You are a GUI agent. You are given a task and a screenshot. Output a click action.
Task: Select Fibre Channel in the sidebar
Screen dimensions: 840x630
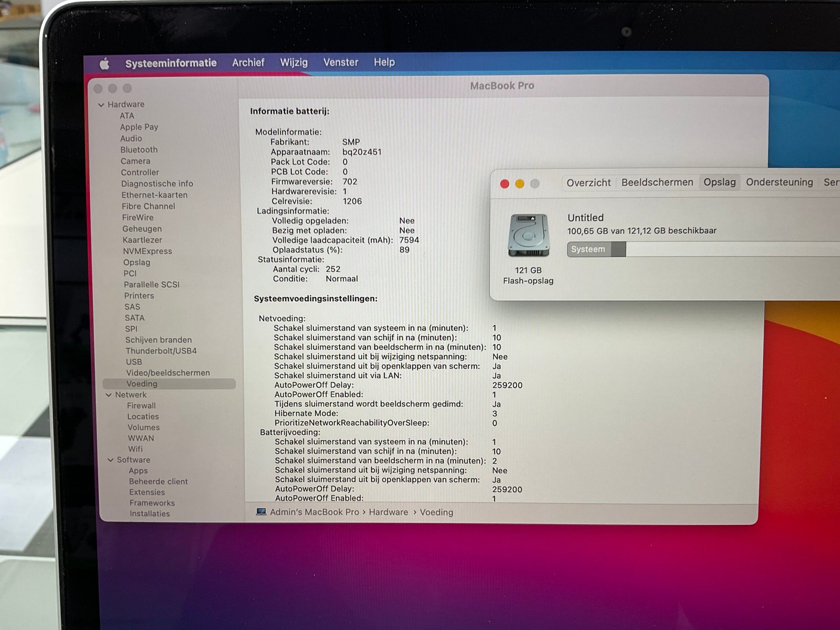click(x=149, y=206)
